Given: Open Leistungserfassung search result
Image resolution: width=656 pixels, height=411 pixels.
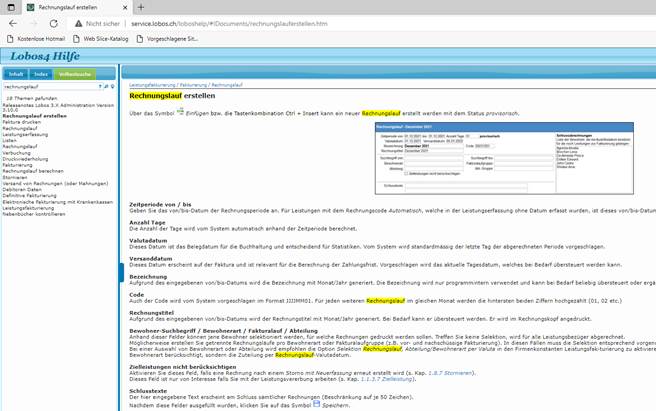Looking at the screenshot, I should tap(25, 135).
